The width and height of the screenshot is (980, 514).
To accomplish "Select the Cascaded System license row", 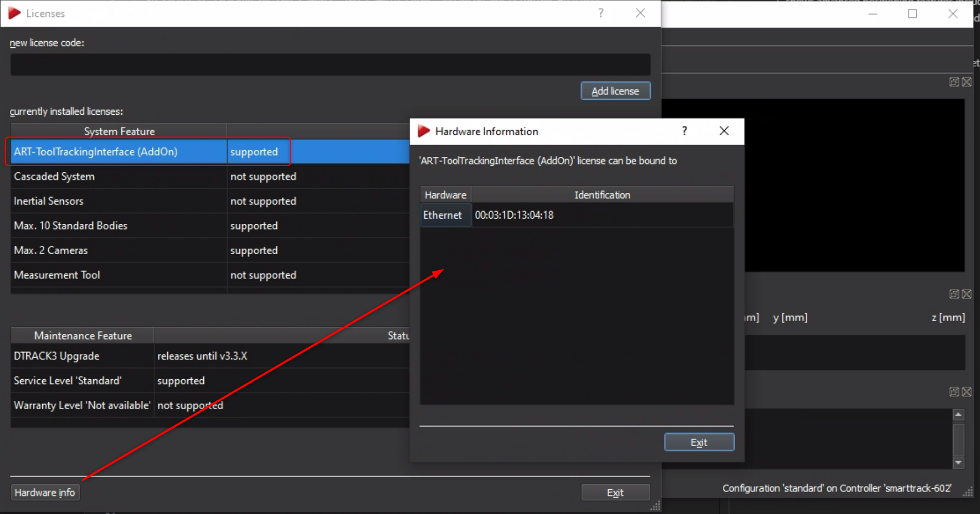I will pyautogui.click(x=210, y=176).
